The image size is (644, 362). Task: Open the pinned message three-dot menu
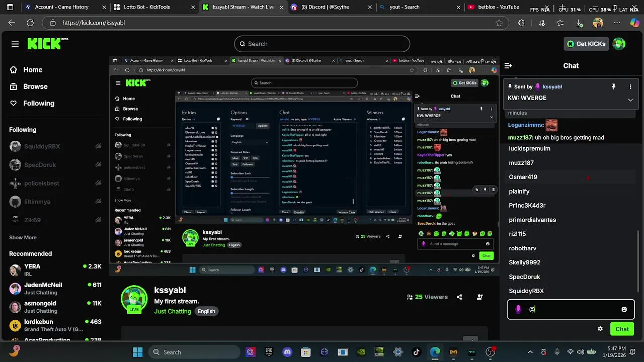(630, 86)
